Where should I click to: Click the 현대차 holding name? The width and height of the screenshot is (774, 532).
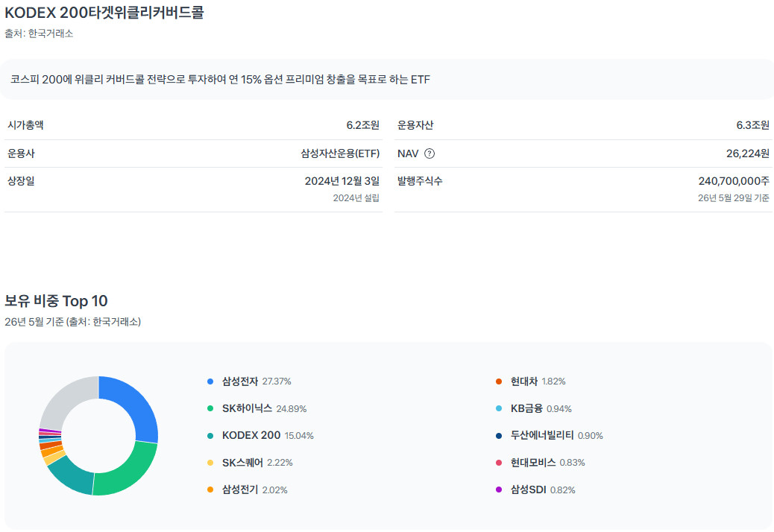pos(523,381)
